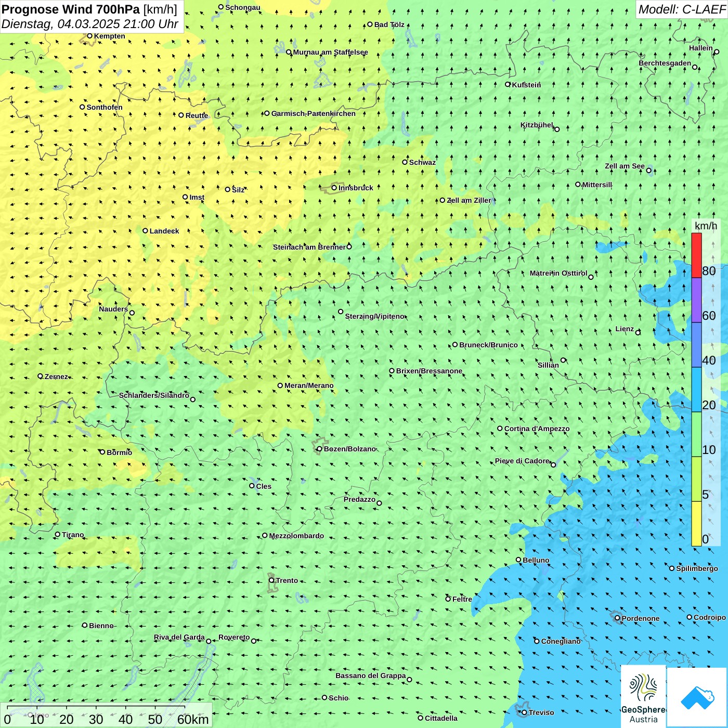Click the Bozen/Bolzano city label
Screen dimensions: 728x728
pos(349,449)
